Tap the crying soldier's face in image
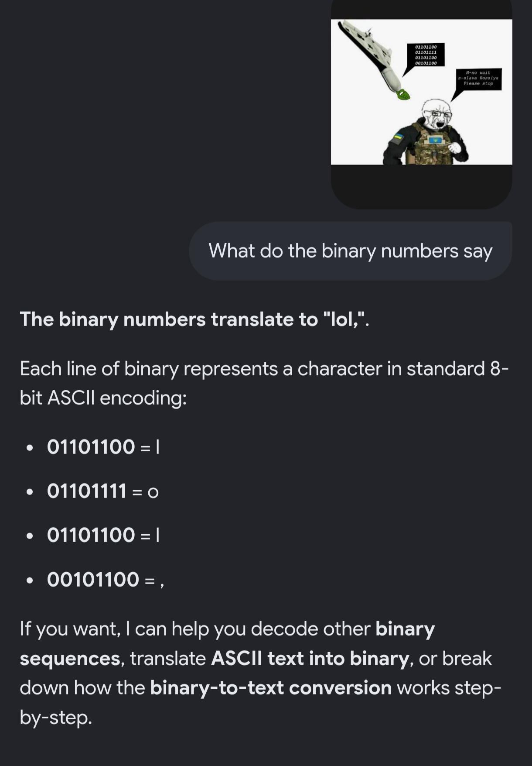The width and height of the screenshot is (532, 766). coord(437,114)
